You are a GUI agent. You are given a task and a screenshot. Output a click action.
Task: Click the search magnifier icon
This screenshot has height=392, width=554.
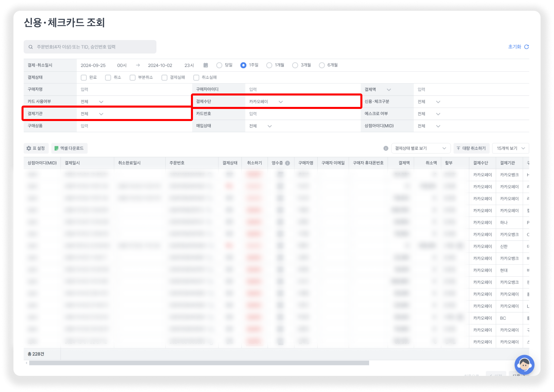(x=31, y=47)
